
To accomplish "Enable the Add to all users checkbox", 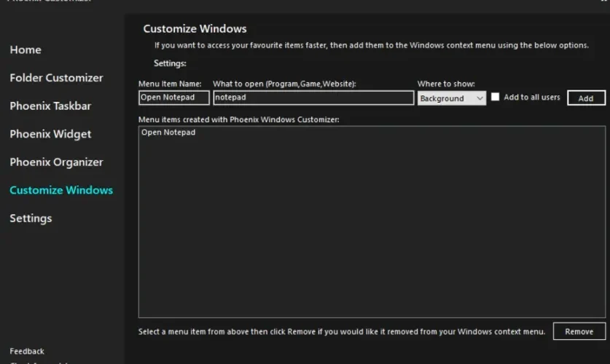I will pos(495,97).
